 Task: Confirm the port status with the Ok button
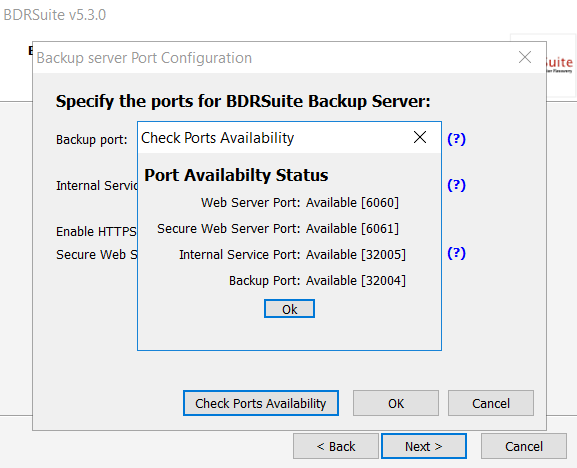tap(289, 309)
